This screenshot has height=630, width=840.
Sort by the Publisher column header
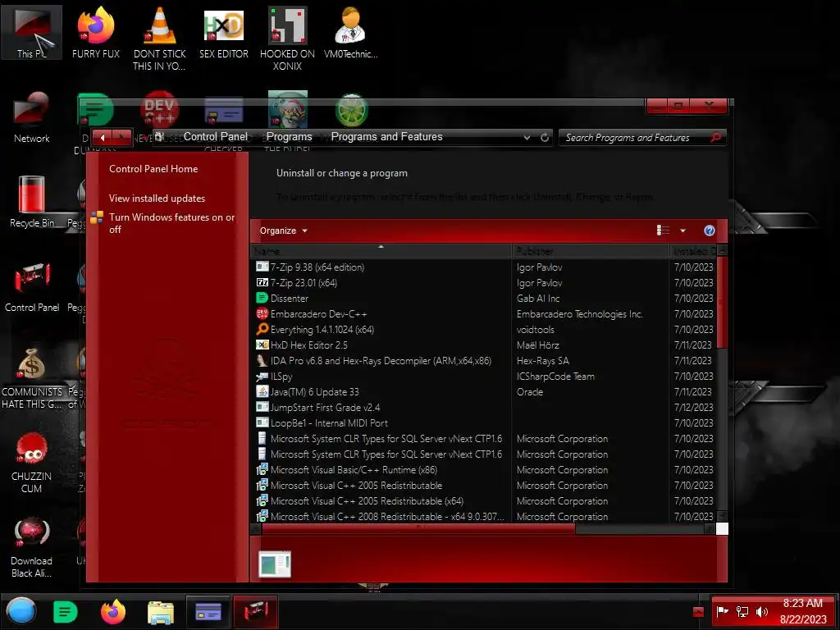[x=591, y=251]
